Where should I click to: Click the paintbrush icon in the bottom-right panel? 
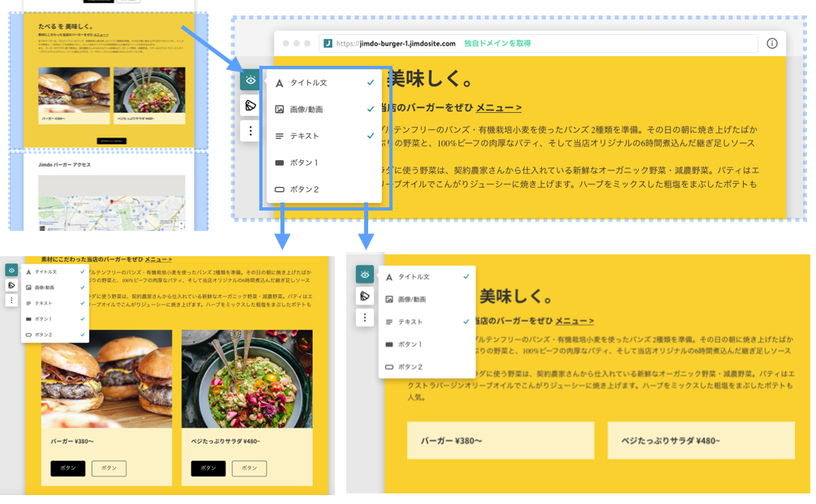[364, 297]
